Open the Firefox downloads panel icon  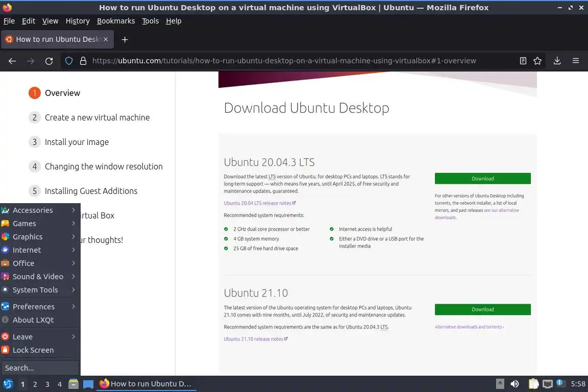pos(557,61)
